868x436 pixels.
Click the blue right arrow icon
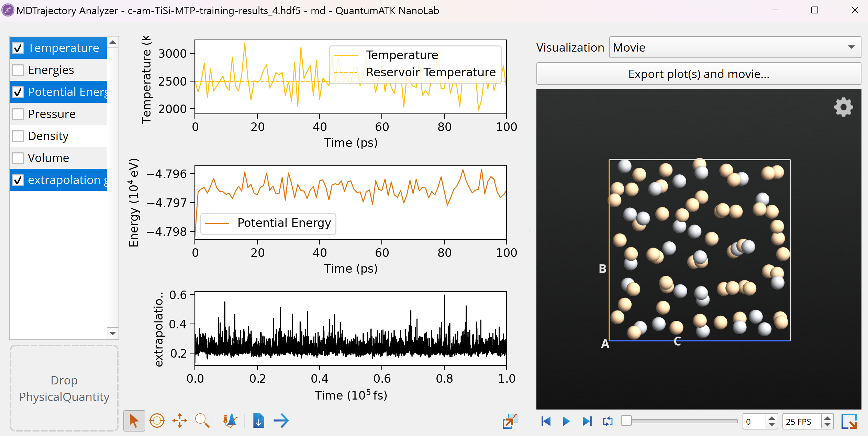pyautogui.click(x=281, y=421)
